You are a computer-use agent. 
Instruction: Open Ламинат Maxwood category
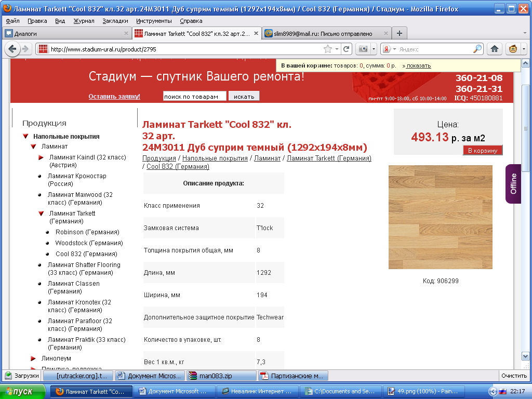tap(80, 198)
